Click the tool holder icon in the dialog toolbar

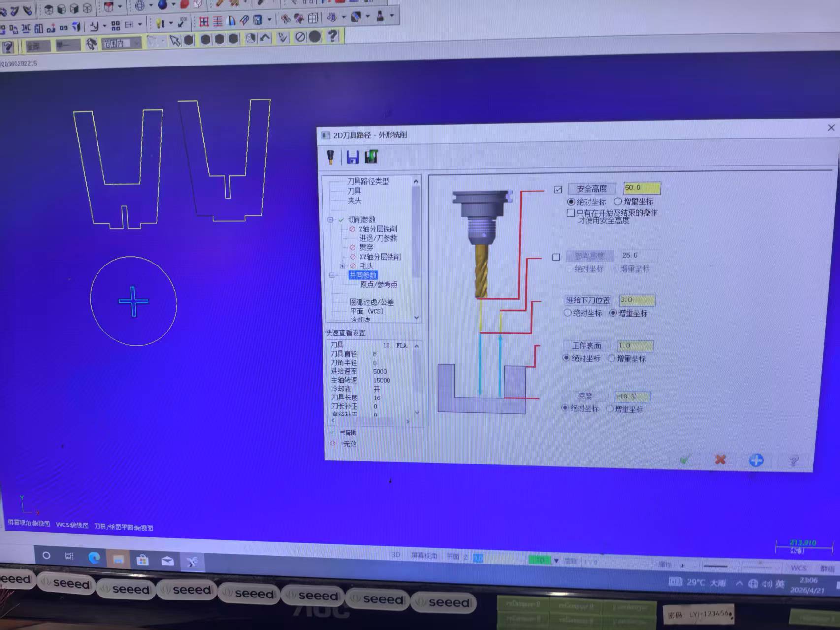[330, 157]
